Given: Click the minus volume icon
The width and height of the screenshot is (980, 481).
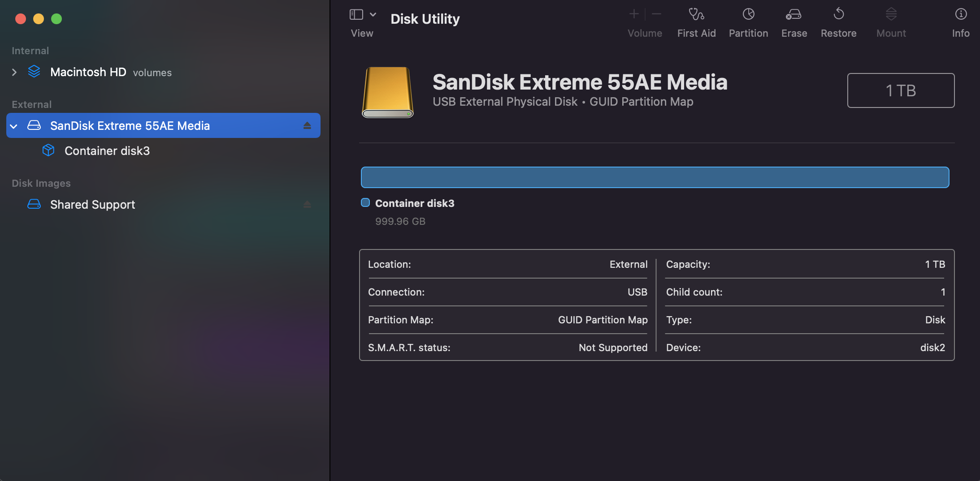Looking at the screenshot, I should [x=657, y=13].
